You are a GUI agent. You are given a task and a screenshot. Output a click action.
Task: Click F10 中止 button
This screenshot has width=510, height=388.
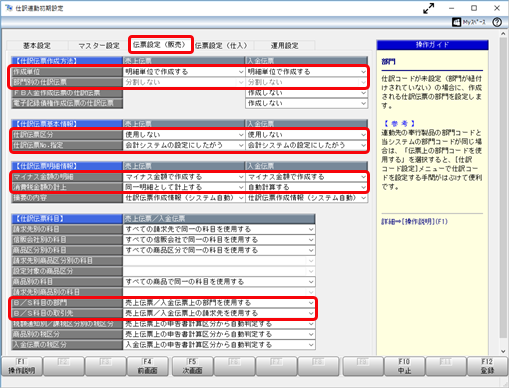coord(404,366)
